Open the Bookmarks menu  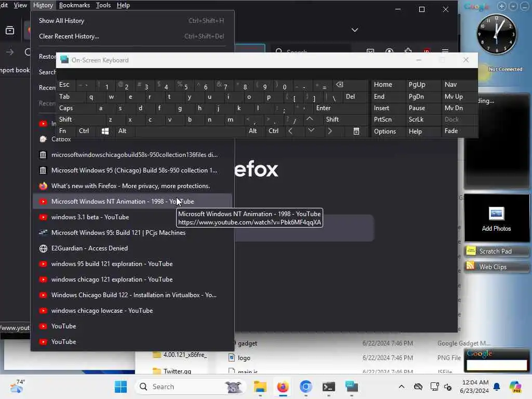[74, 5]
